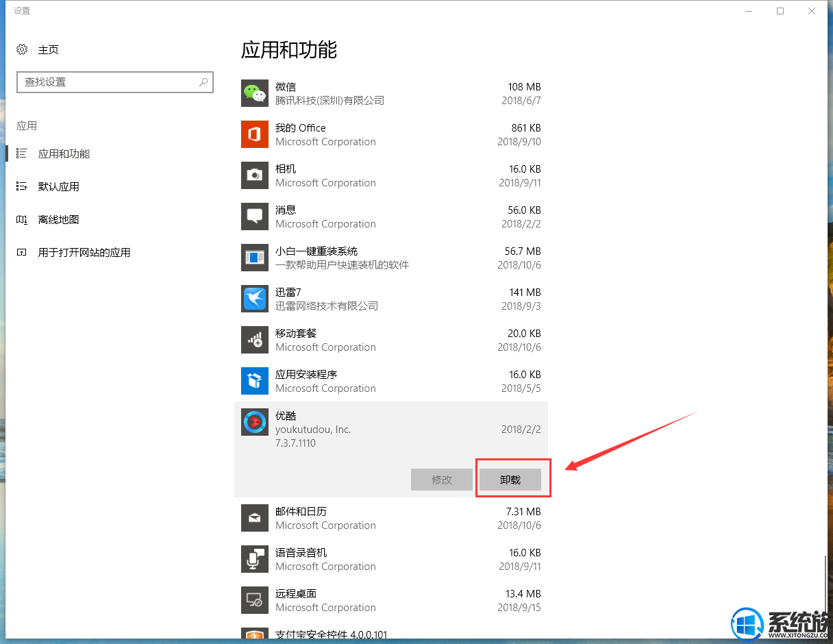
Task: Click the 用于打开网站的应用 sidebar icon
Action: [x=22, y=252]
